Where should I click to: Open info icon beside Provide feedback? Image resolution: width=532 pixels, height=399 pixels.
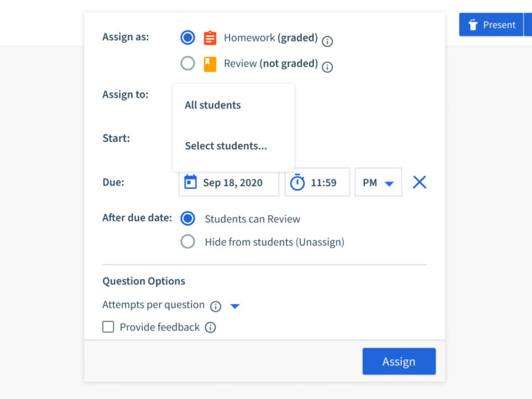[x=211, y=328]
